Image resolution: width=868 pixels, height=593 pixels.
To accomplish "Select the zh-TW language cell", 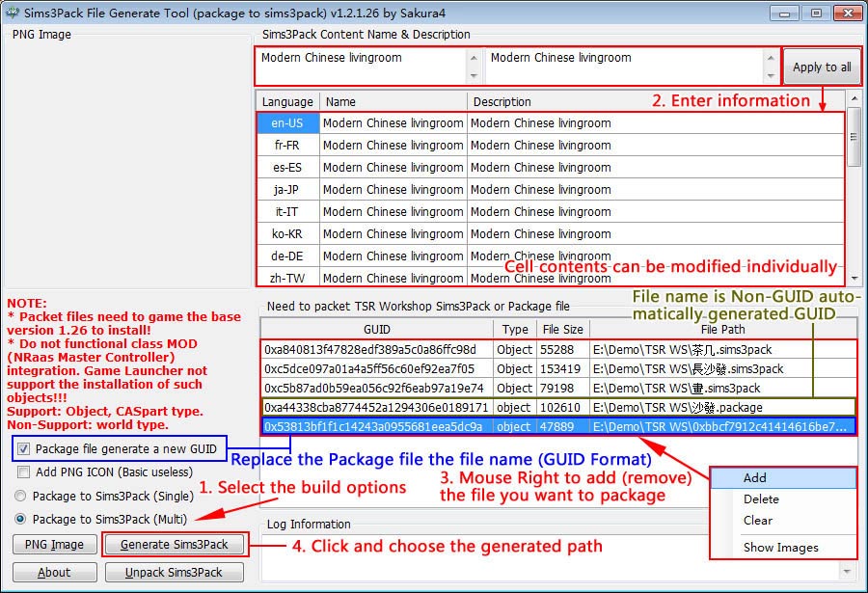I will coord(287,278).
